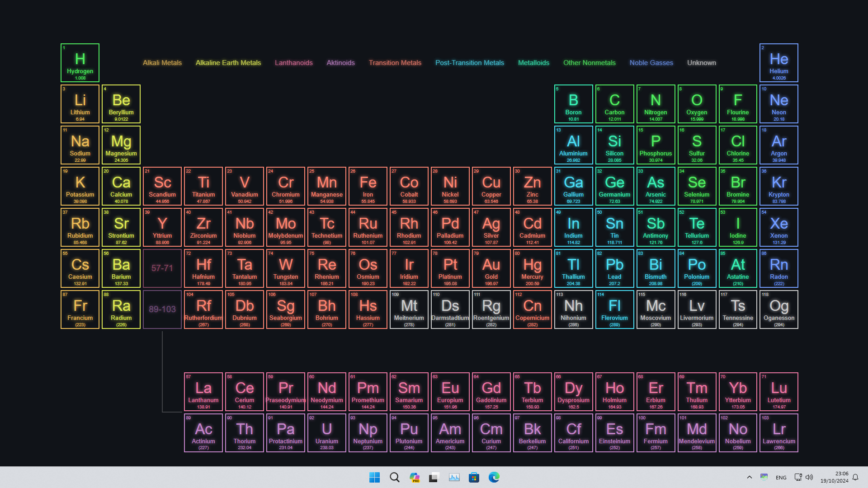Choose the Technetium tile
The height and width of the screenshot is (488, 868).
coord(327,227)
